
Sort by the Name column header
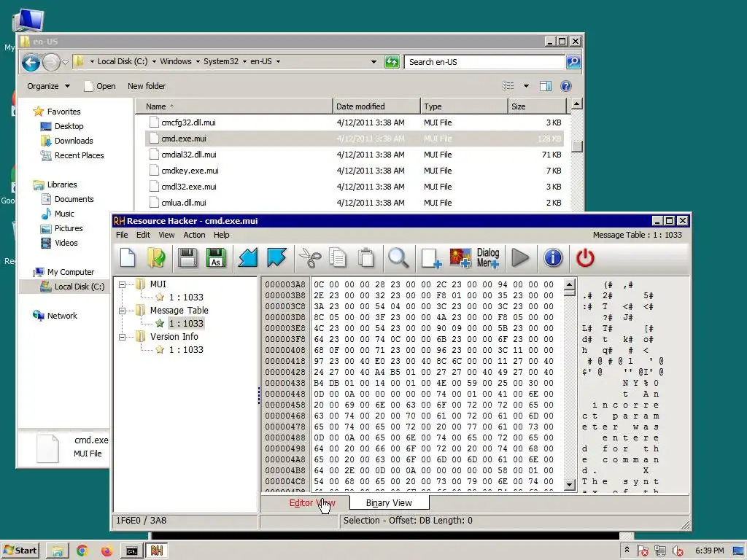coord(234,106)
